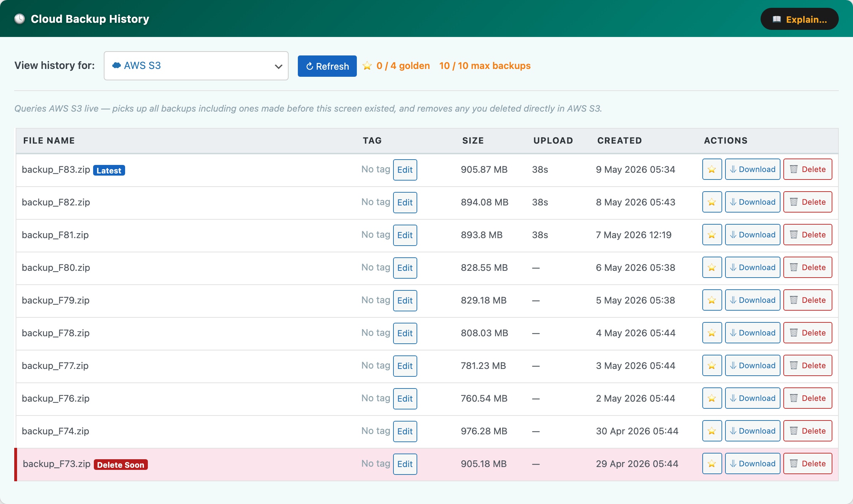Viewport: 853px width, 504px height.
Task: Edit the tag for backup_F80.zip
Action: click(405, 268)
